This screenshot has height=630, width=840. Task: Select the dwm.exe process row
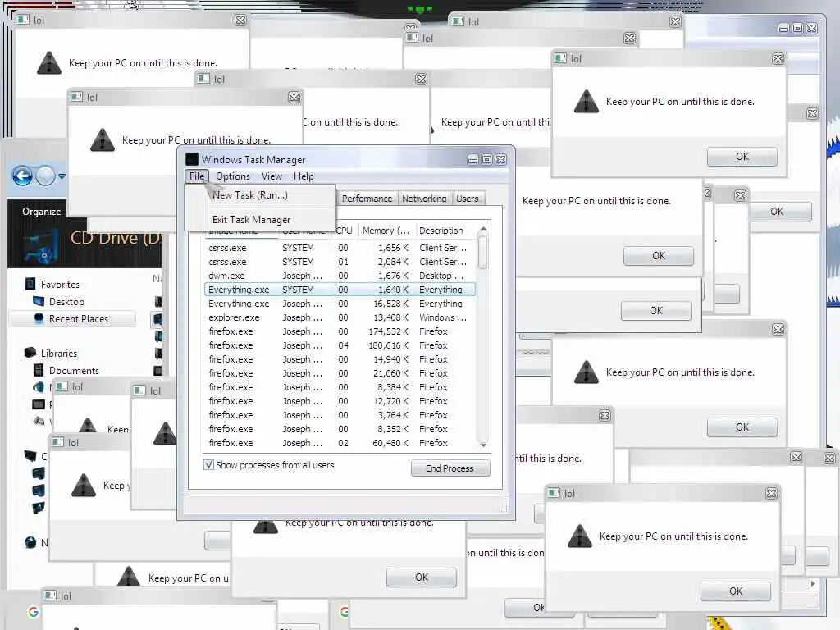tap(340, 276)
